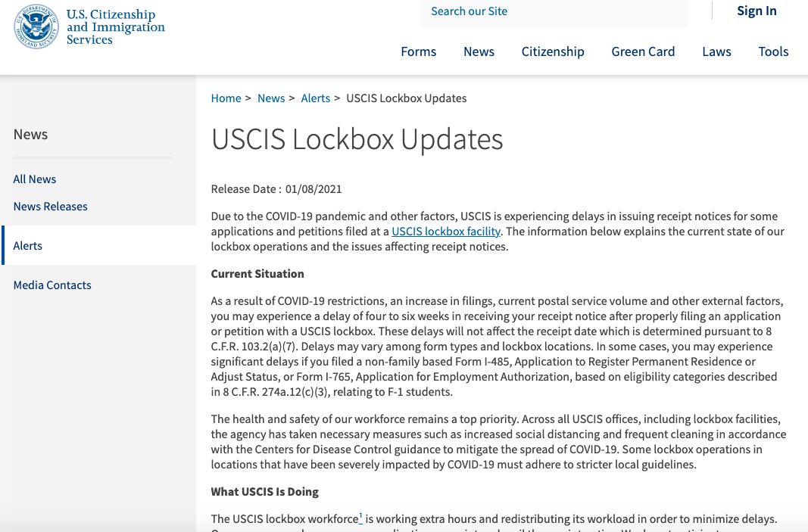
Task: Select Alerts in the left sidebar
Action: 28,246
